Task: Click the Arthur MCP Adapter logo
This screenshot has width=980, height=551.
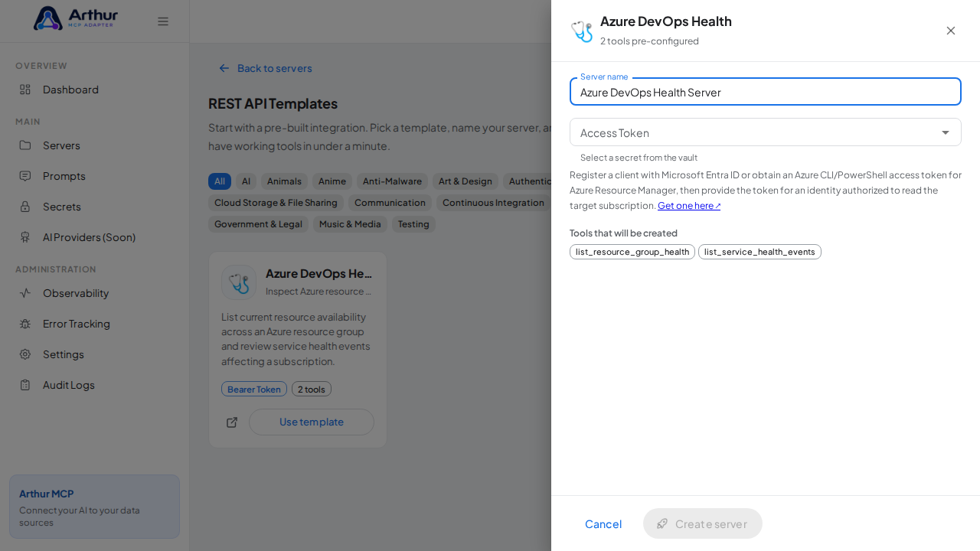Action: pyautogui.click(x=76, y=18)
